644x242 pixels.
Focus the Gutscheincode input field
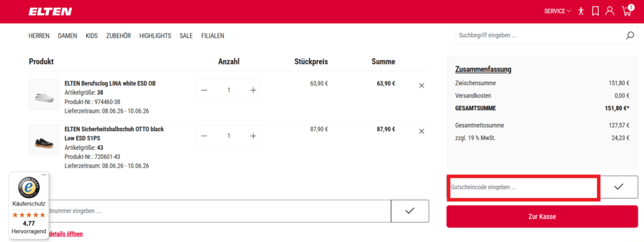(523, 187)
